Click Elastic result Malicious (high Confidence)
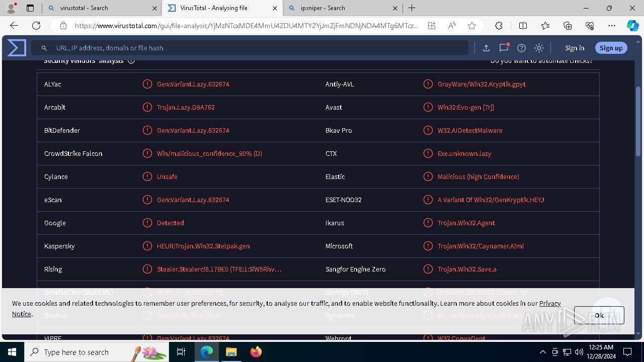Viewport: 644px width, 362px height. tap(478, 176)
